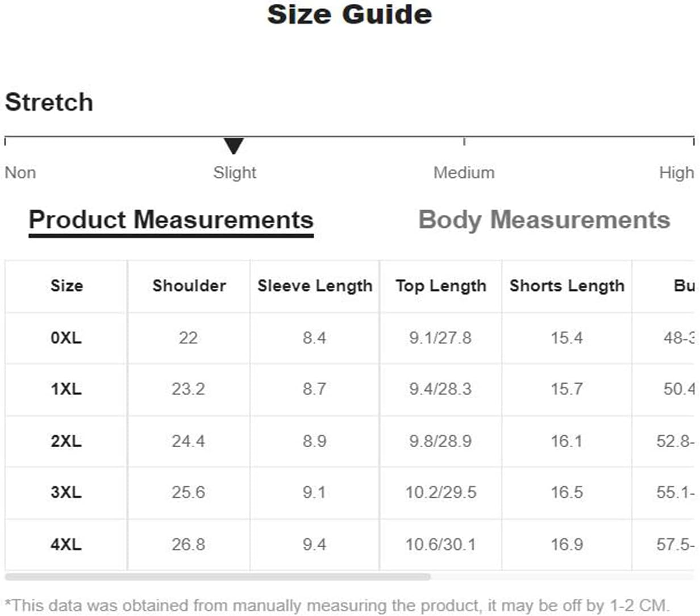Screen dimensions: 700x616
Task: Click the horizontal scrollbar below the table
Action: (x=218, y=577)
